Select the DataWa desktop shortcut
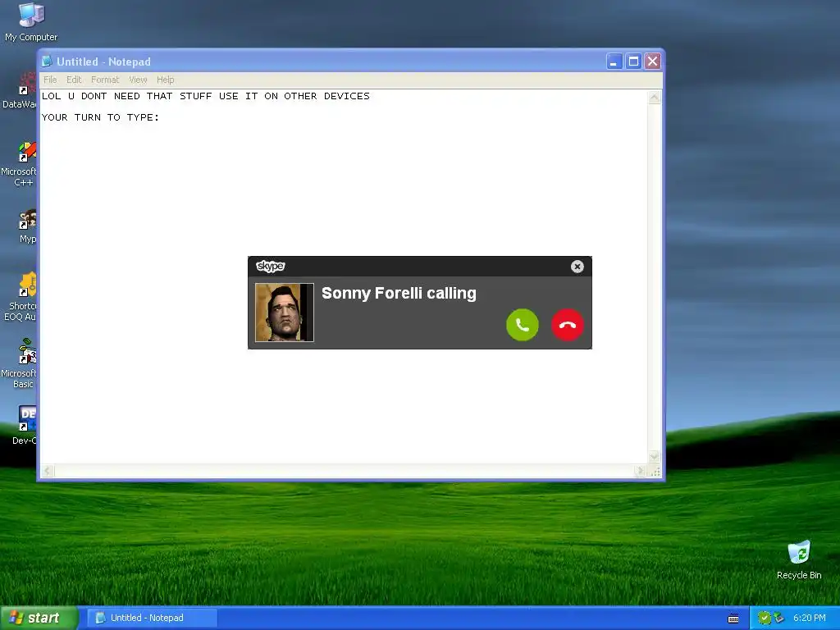Image resolution: width=840 pixels, height=630 pixels. pyautogui.click(x=20, y=91)
